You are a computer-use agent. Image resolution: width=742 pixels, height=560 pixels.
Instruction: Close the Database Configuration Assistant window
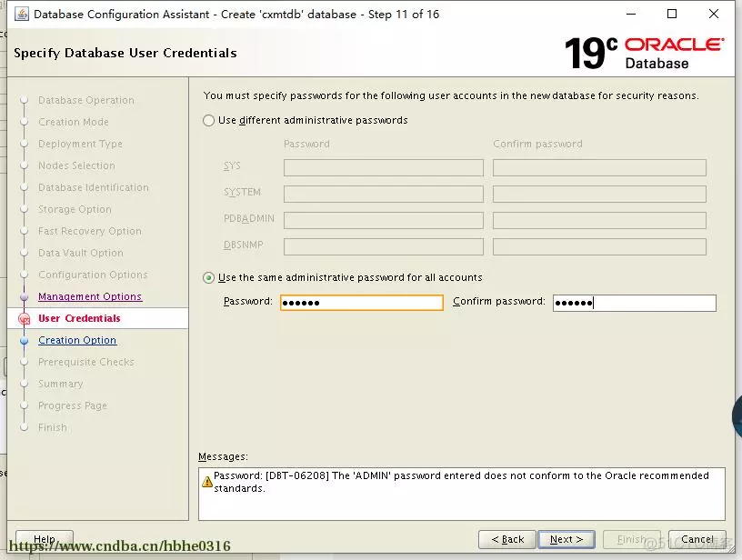point(714,14)
